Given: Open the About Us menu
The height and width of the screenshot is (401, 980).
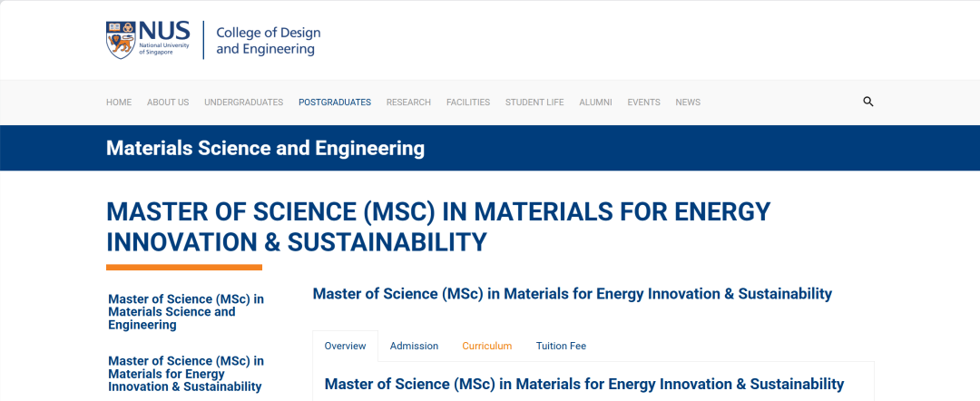Looking at the screenshot, I should click(168, 103).
